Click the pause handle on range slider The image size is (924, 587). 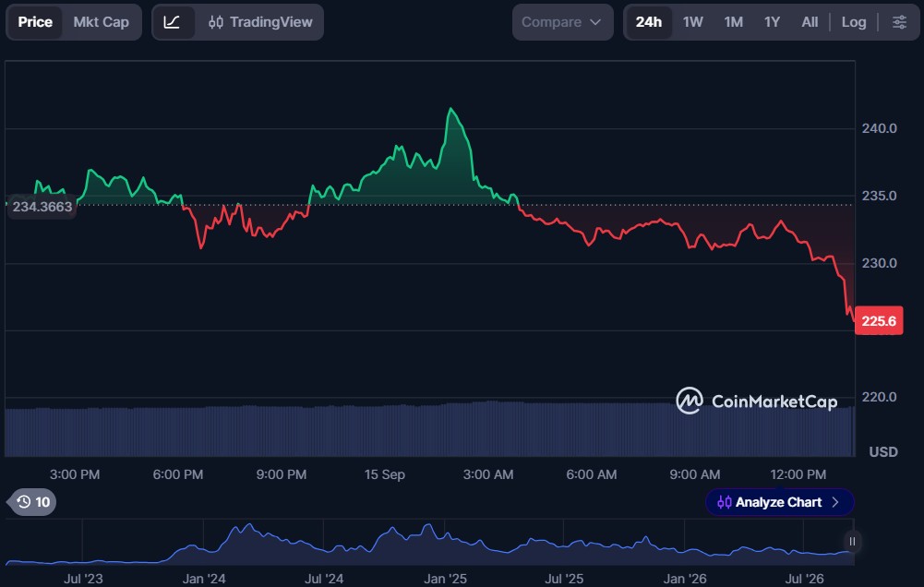pyautogui.click(x=852, y=542)
